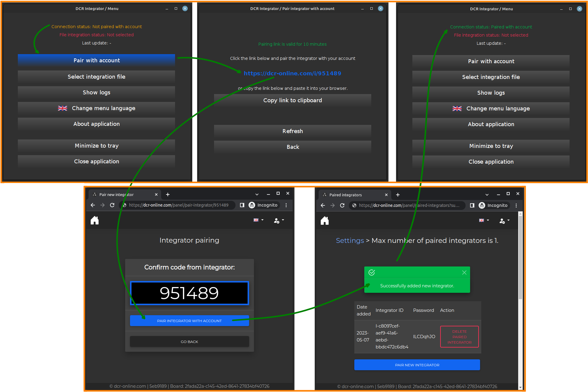The height and width of the screenshot is (392, 588).
Task: Click Pair with account in right Menu window
Action: (x=491, y=61)
